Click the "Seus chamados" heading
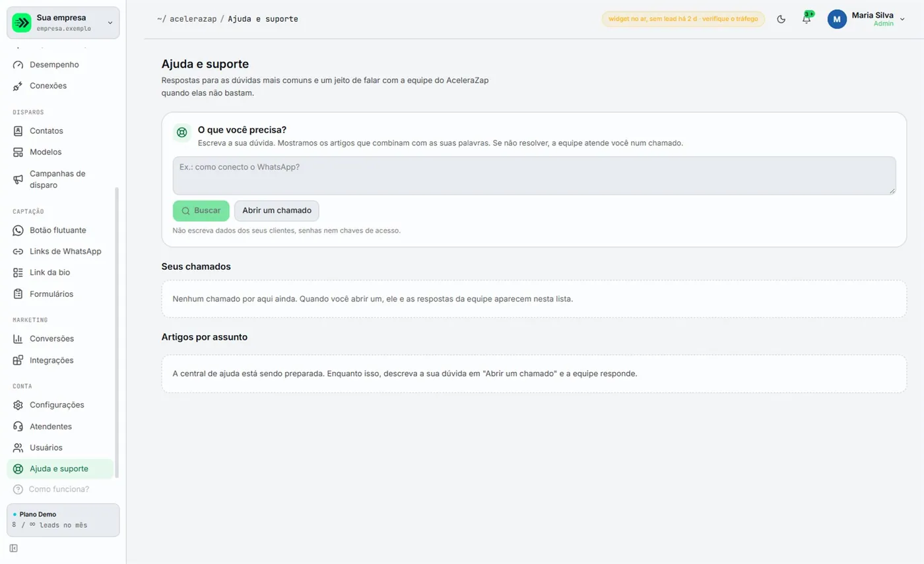 click(196, 266)
